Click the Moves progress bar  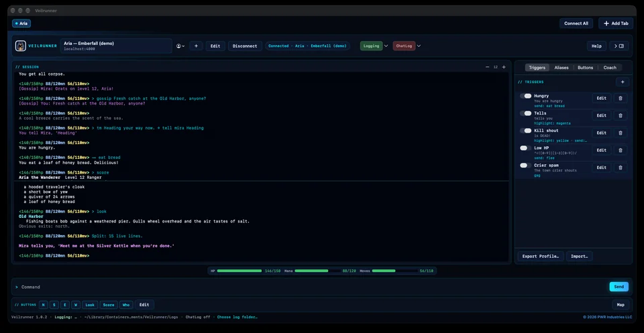(x=394, y=271)
